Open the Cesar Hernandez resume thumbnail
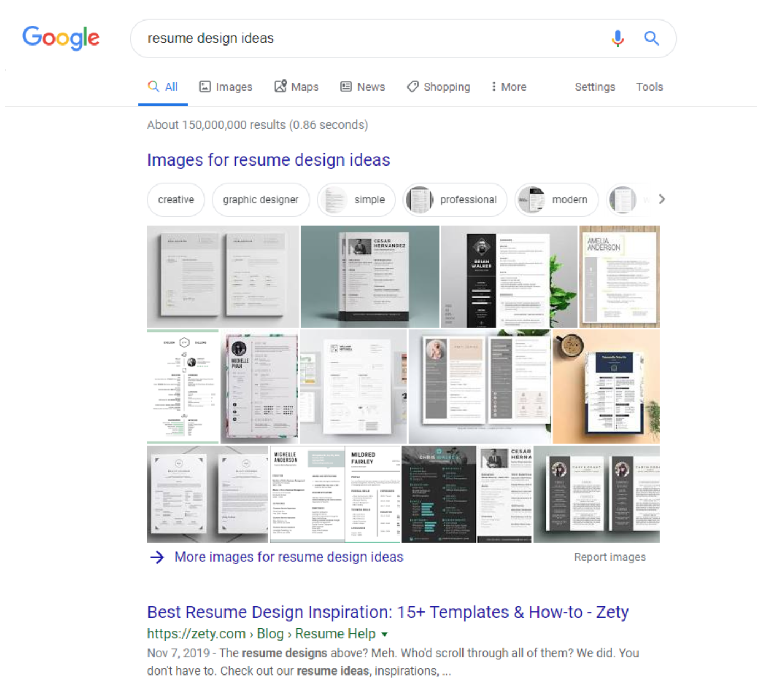Screen dimensions: 757x700 [370, 277]
